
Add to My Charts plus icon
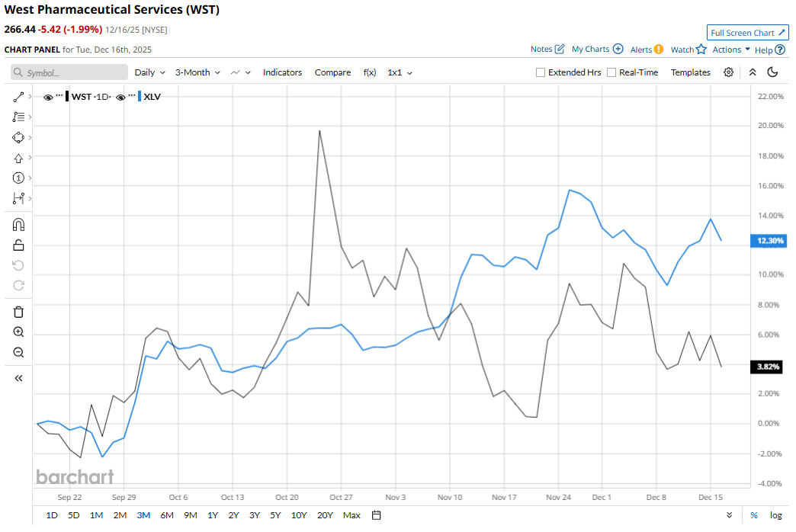coord(618,50)
